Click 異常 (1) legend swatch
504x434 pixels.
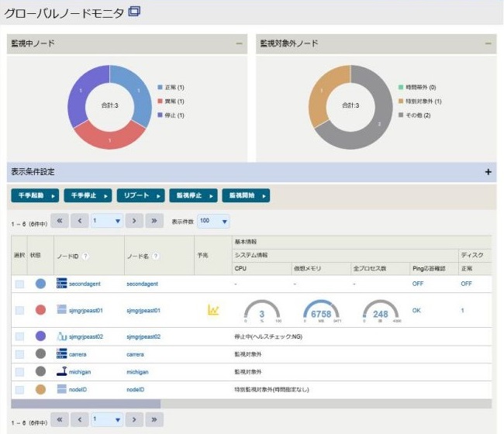(x=160, y=102)
